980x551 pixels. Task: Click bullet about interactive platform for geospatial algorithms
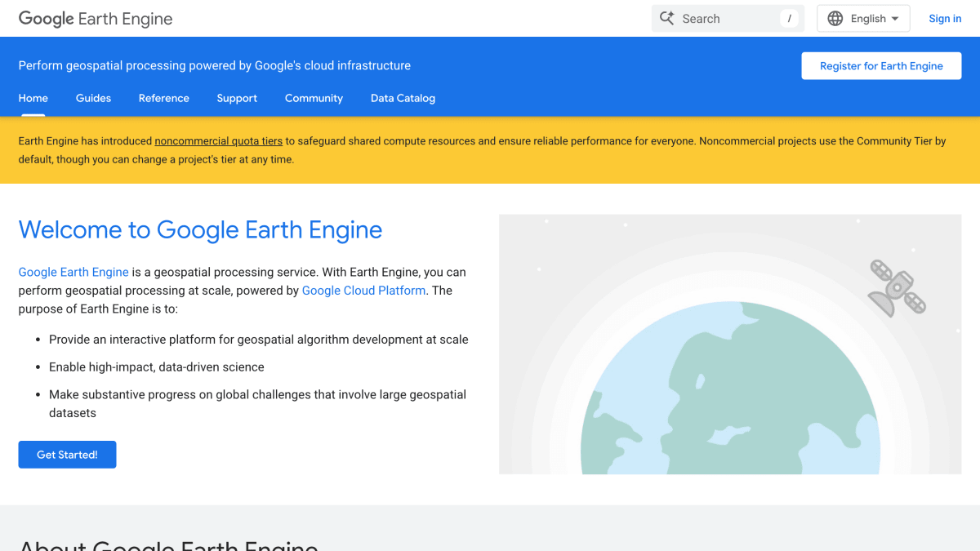[259, 340]
